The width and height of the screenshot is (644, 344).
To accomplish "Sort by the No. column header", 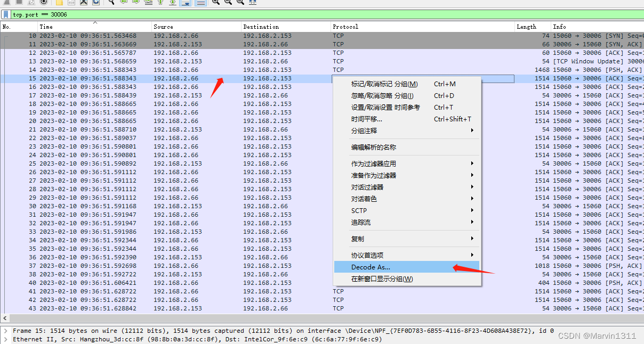I will 19,27.
